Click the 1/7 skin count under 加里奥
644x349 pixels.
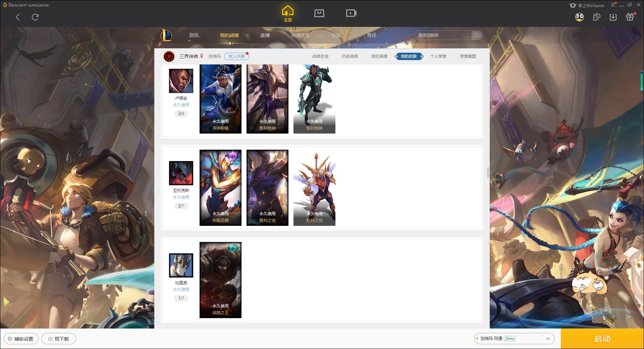[x=181, y=298]
